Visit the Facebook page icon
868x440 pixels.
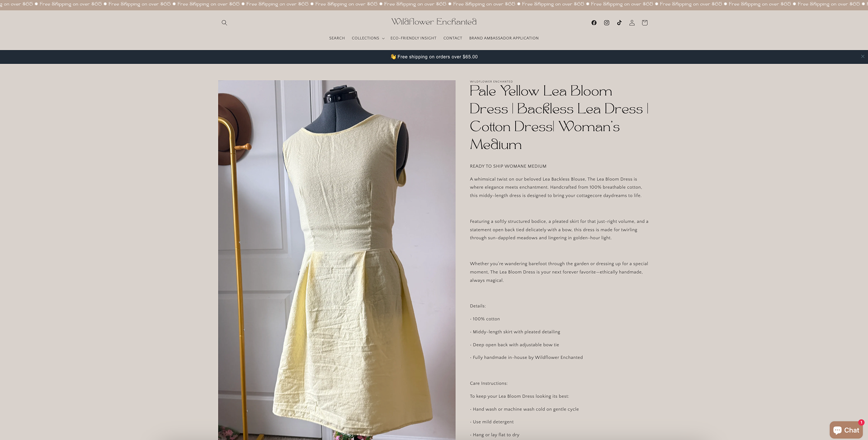[594, 23]
